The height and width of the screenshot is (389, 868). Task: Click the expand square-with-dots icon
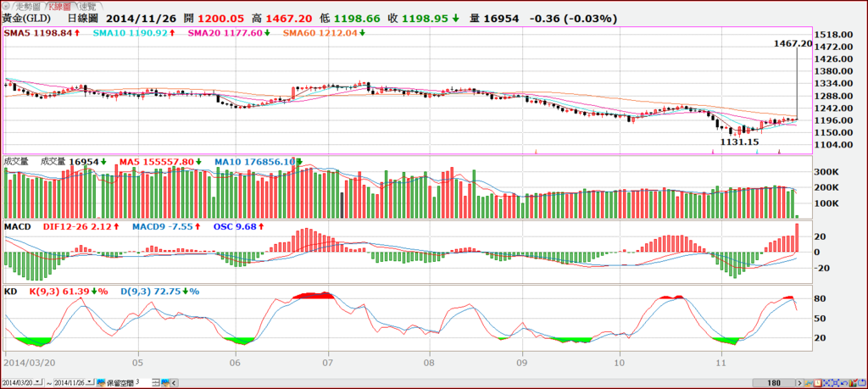pyautogui.click(x=835, y=383)
